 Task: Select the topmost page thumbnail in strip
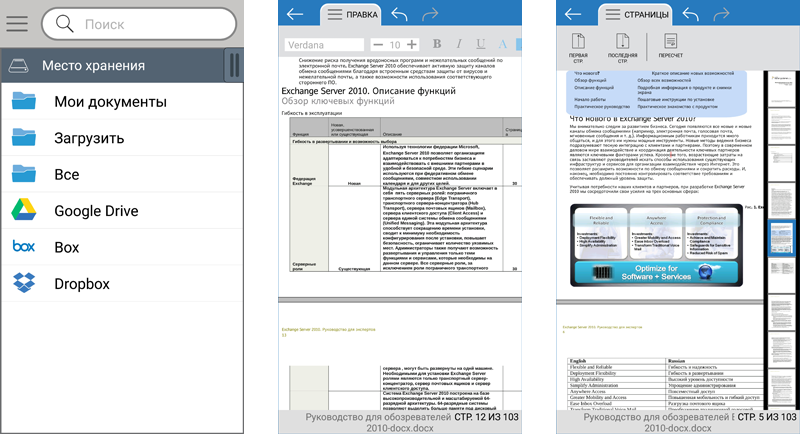[781, 88]
